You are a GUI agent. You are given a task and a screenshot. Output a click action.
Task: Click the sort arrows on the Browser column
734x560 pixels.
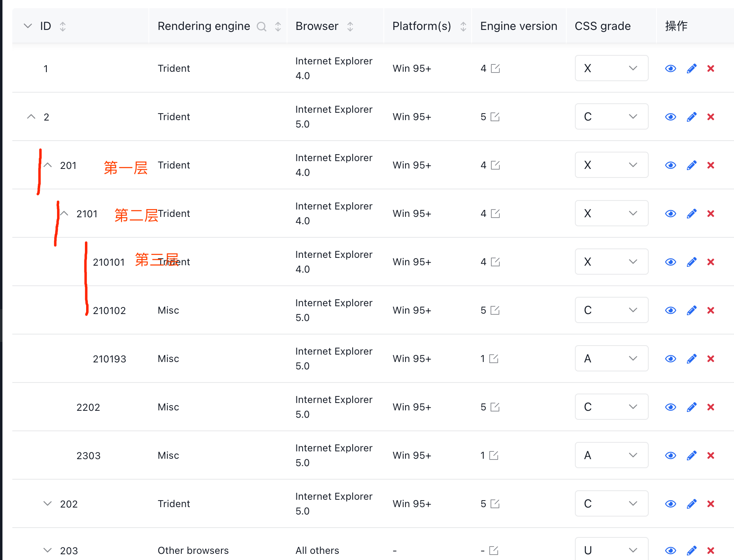point(350,26)
